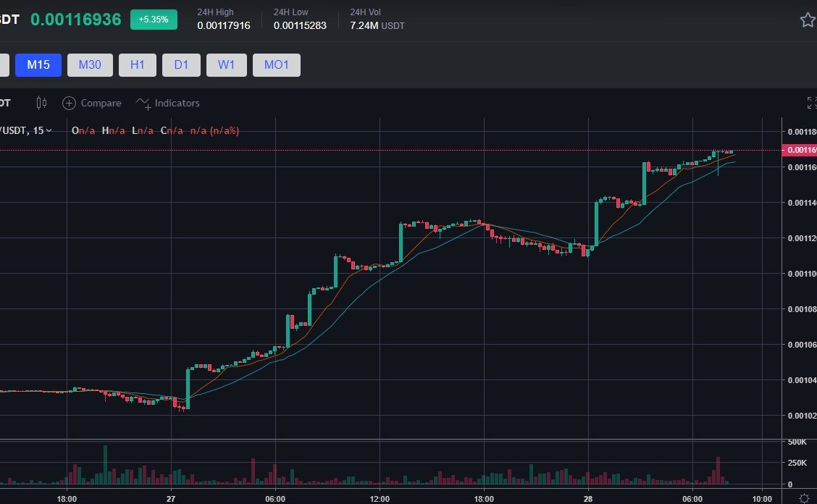Screen dimensions: 817x504
Task: Click the wavy line Indicators icon
Action: [x=143, y=103]
